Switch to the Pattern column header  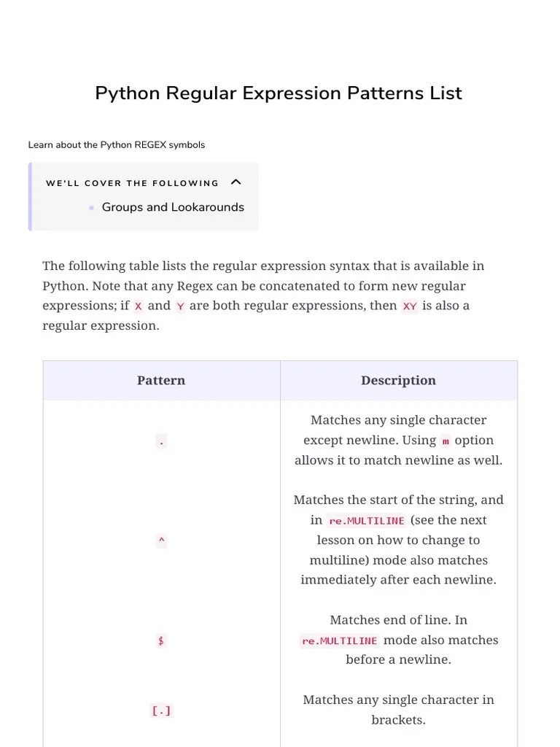(x=161, y=380)
